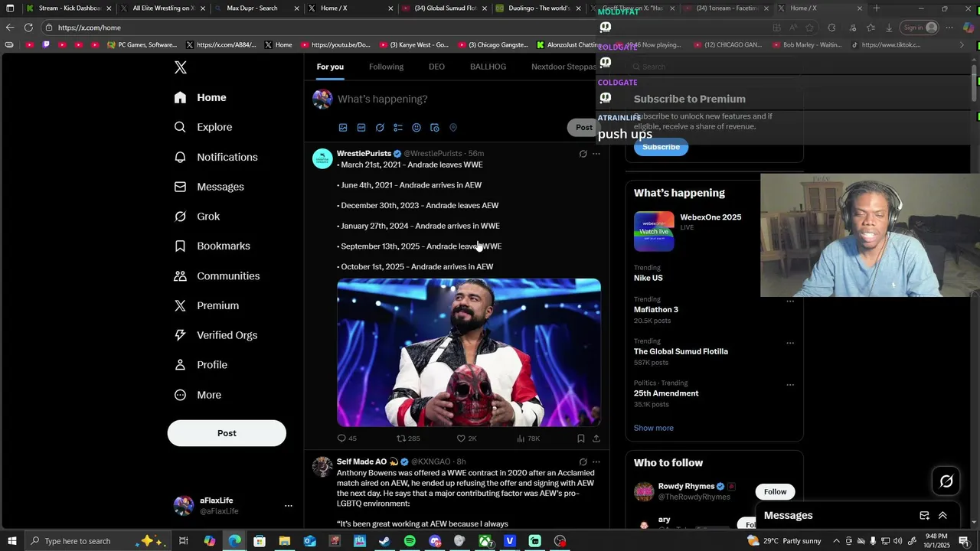Click Grok icon on Self Made AO post

[583, 462]
